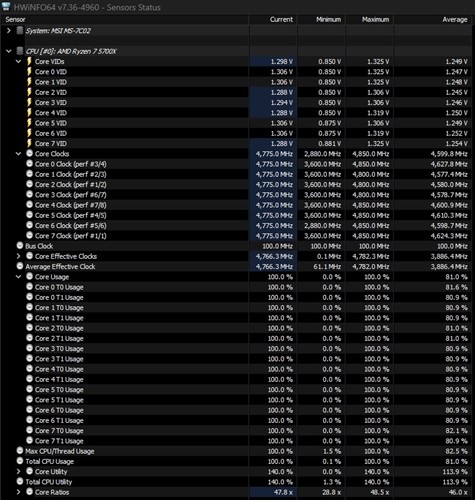The width and height of the screenshot is (475, 500).
Task: Click the clock icon next to Bus Clock
Action: pyautogui.click(x=20, y=246)
